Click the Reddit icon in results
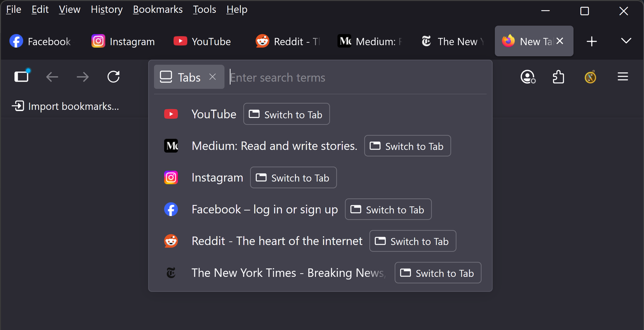The width and height of the screenshot is (644, 330). pyautogui.click(x=171, y=241)
